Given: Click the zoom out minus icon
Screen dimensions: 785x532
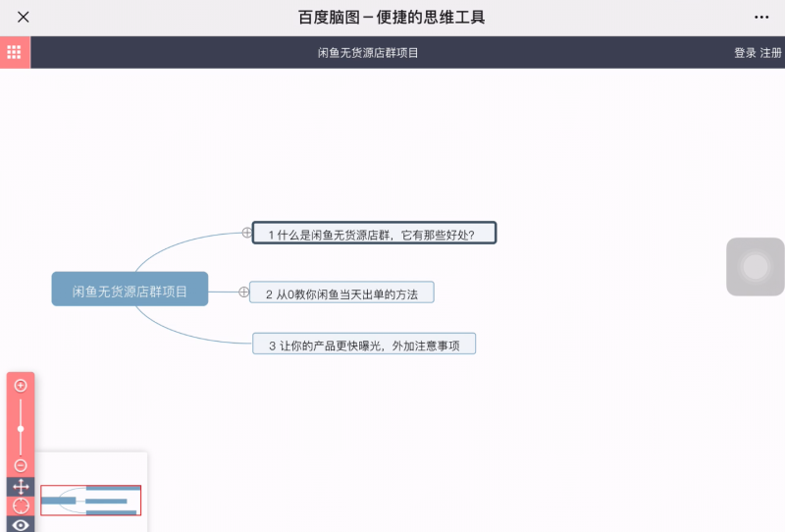Looking at the screenshot, I should (x=21, y=465).
